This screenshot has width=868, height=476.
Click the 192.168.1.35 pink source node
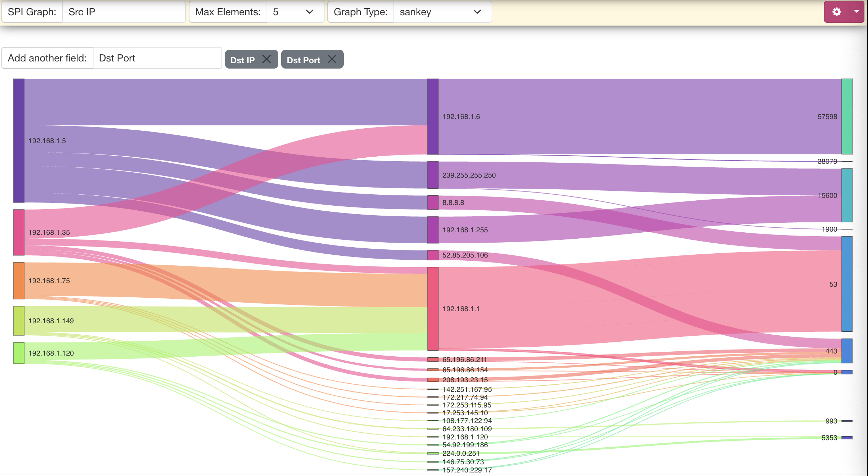[19, 232]
